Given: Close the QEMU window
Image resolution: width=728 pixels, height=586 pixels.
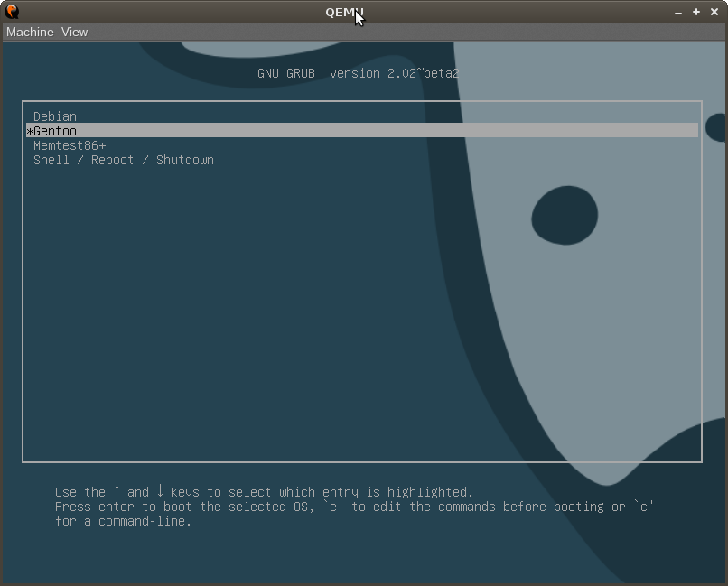Looking at the screenshot, I should tap(714, 12).
